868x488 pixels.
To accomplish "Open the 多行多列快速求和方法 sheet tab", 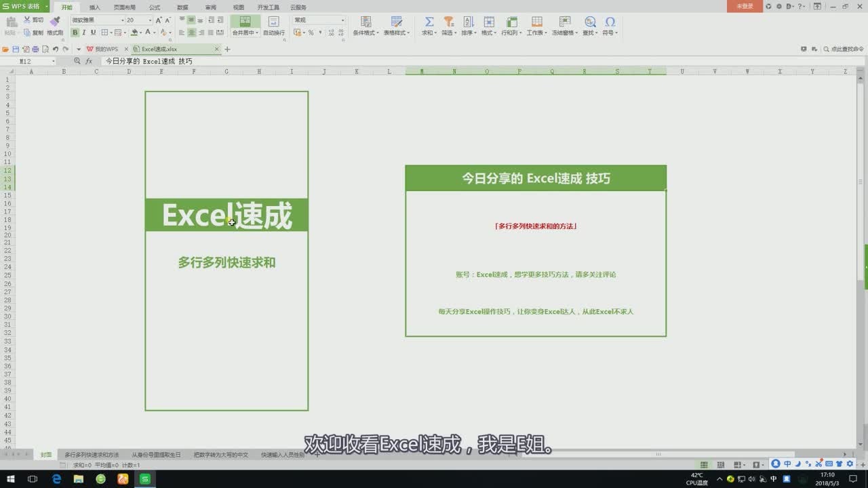I will [x=92, y=455].
